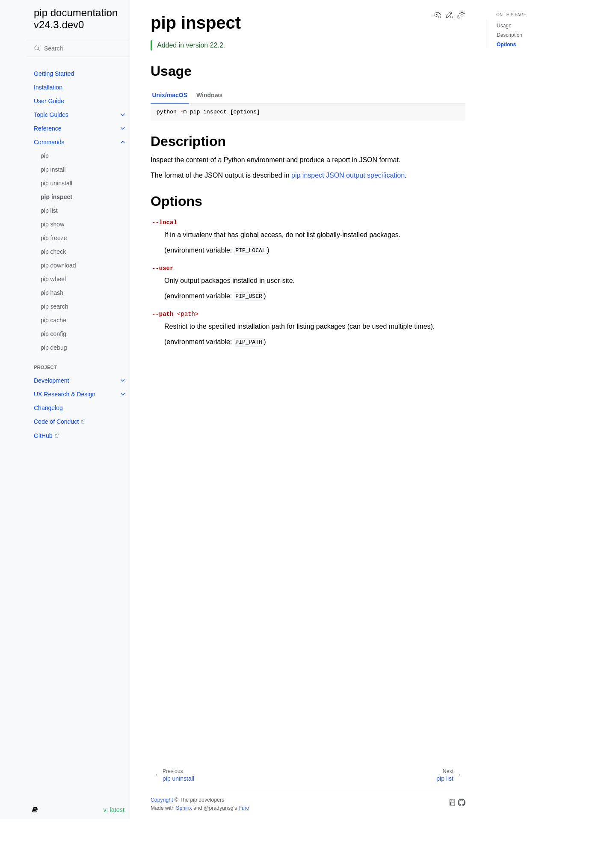Open the UX Research & Design link
The height and width of the screenshot is (856, 616).
[x=65, y=394]
